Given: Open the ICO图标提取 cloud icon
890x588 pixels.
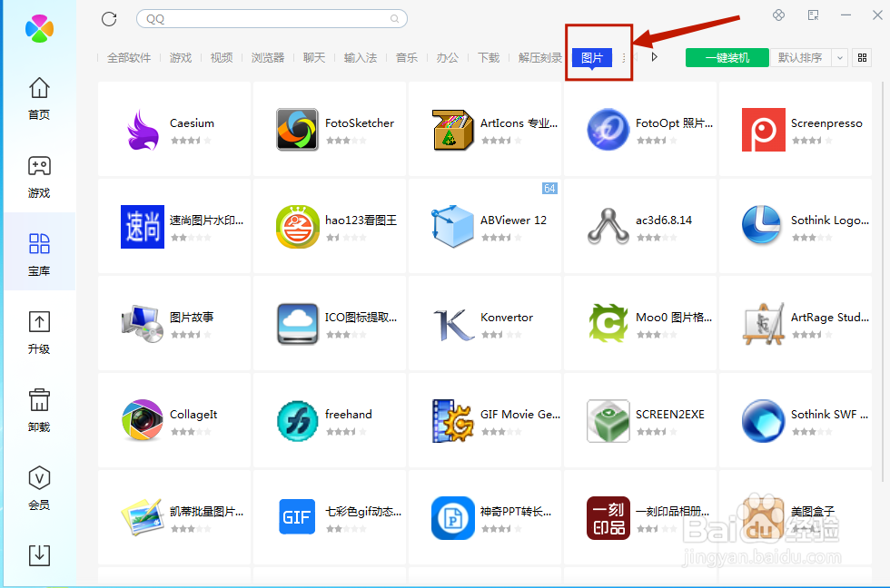Looking at the screenshot, I should coord(298,324).
